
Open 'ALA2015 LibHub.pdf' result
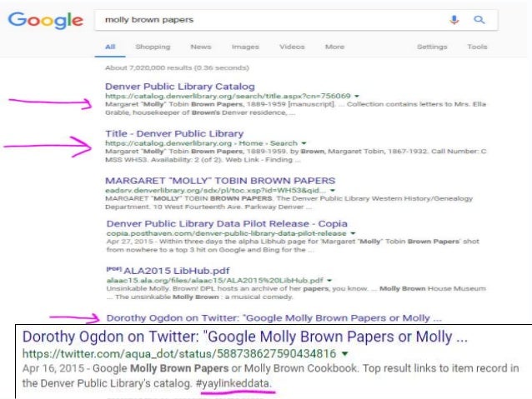pos(177,271)
